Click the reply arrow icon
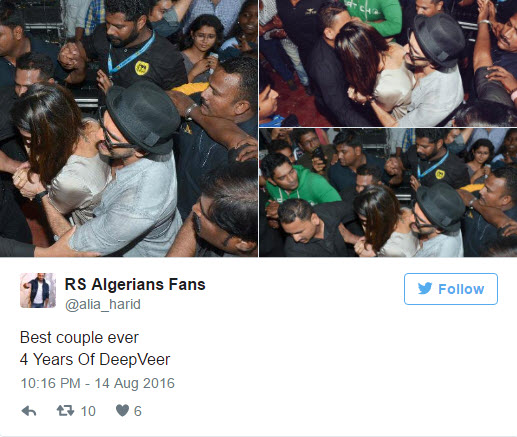This screenshot has height=437, width=517. pyautogui.click(x=29, y=411)
